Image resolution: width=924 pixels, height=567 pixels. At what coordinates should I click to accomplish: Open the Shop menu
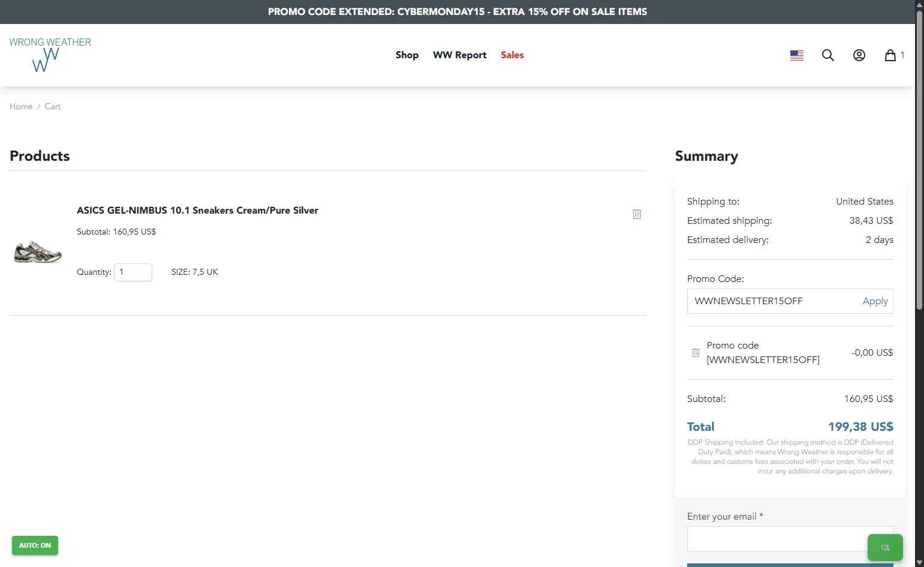pos(407,55)
